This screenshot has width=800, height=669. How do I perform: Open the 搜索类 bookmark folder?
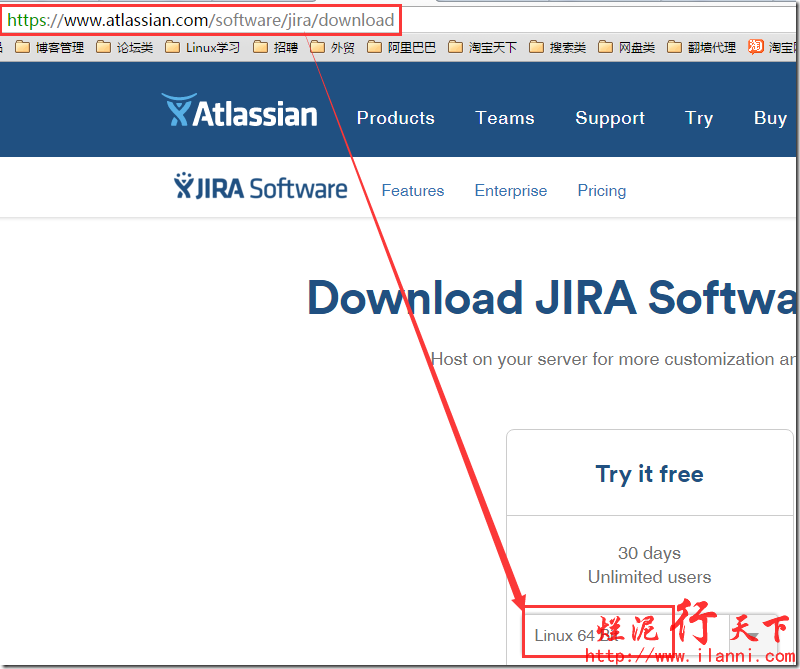pos(557,47)
